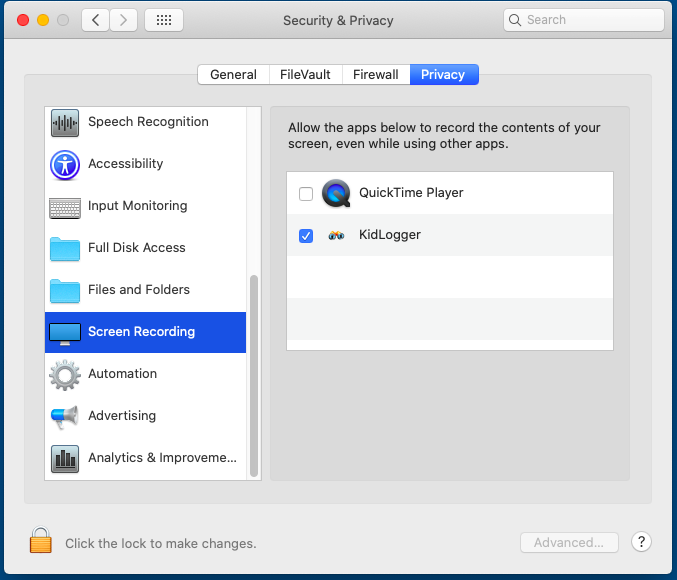Select Automation category label
Screen dimensions: 677x580
123,374
